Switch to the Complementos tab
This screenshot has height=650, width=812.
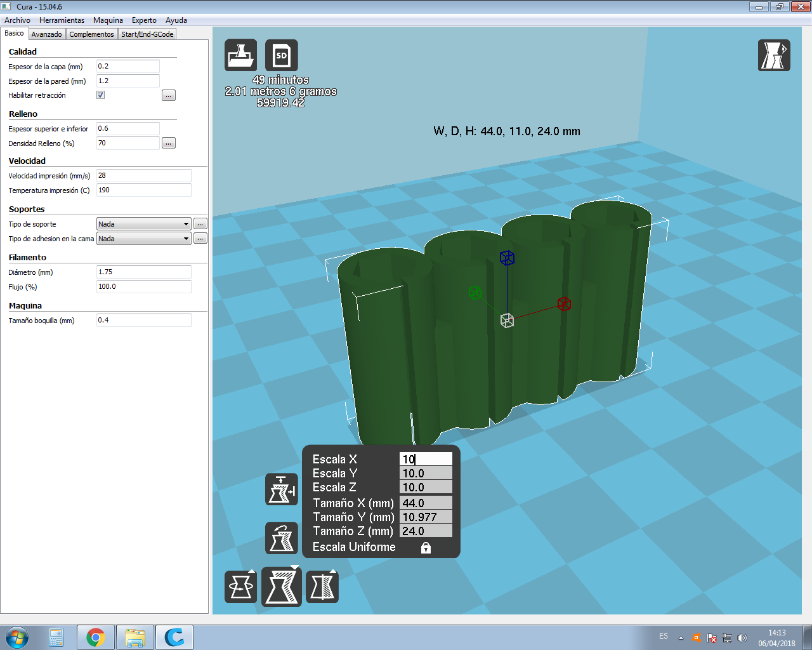pyautogui.click(x=92, y=34)
